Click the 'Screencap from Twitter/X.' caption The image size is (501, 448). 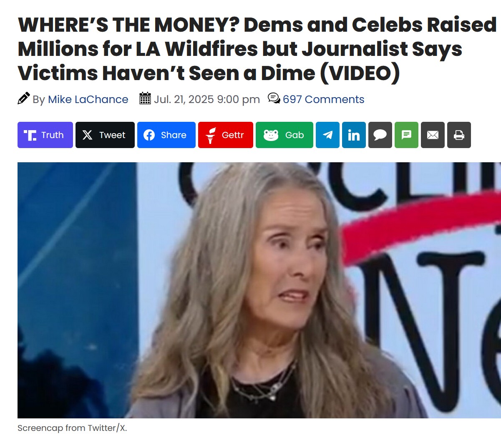click(x=72, y=428)
